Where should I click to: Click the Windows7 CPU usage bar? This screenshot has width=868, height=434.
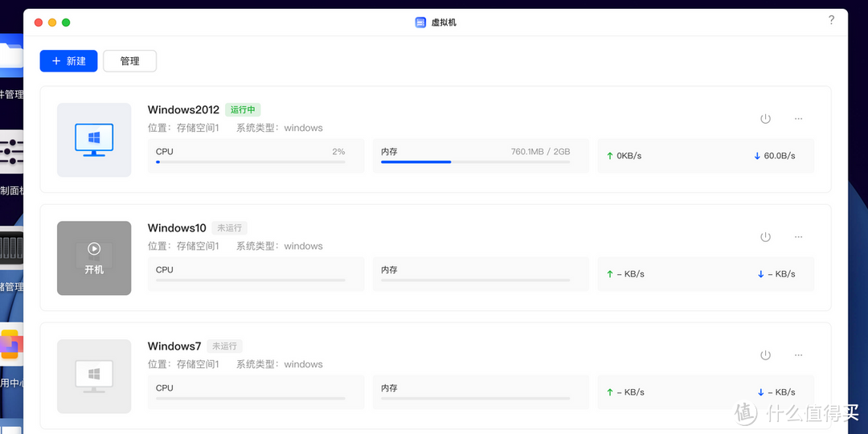[251, 399]
